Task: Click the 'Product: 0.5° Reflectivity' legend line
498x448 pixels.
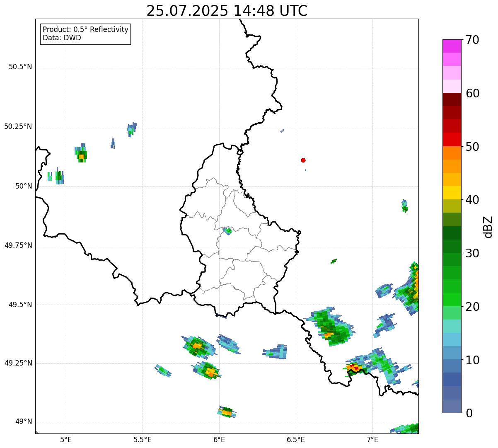Action: coord(85,30)
